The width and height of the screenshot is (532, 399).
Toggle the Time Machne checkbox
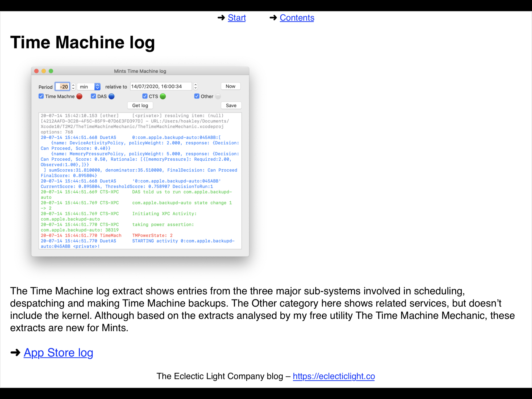(x=41, y=96)
